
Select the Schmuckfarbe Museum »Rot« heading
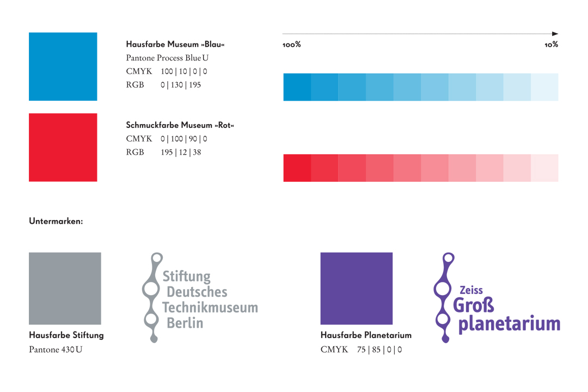pos(180,125)
